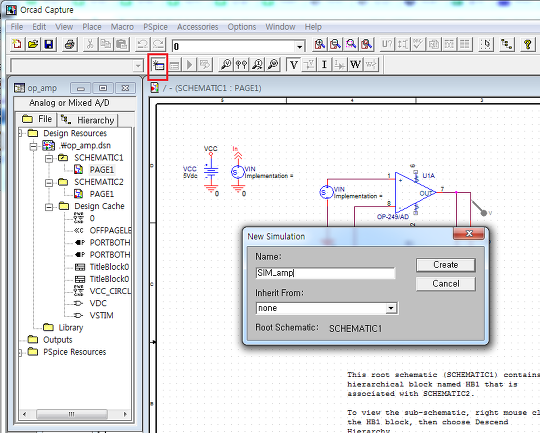Click the Power Dissipation marker icon
This screenshot has height=433, width=540.
[x=273, y=65]
